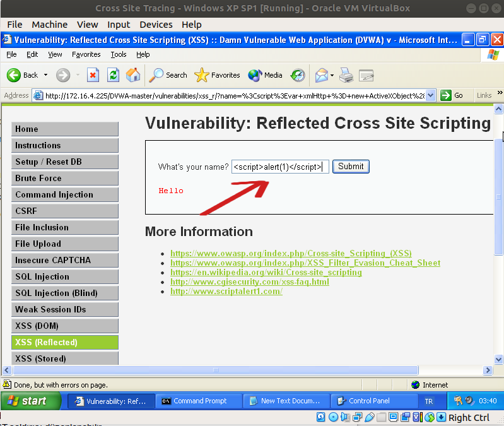This screenshot has height=426, width=504.
Task: Click the What's your name input field
Action: 280,167
